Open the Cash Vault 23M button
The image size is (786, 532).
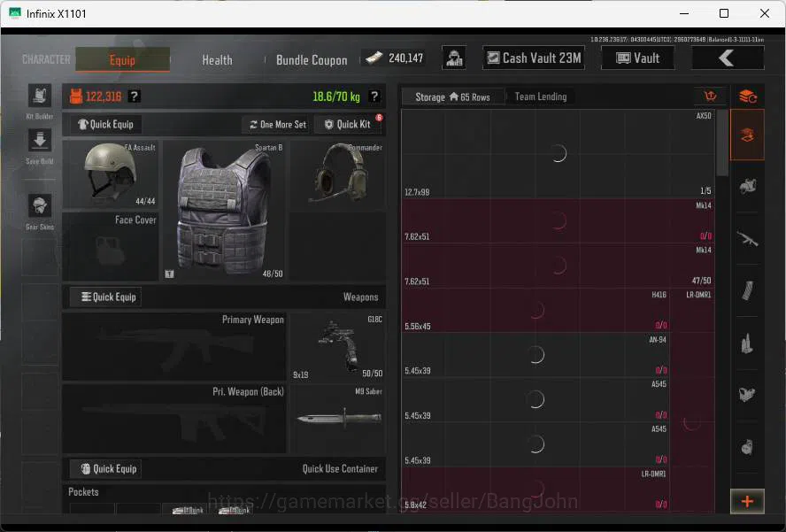(x=534, y=58)
